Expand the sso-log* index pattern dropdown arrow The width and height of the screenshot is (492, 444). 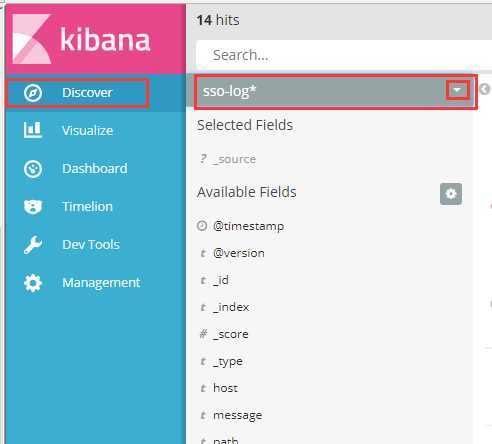point(457,90)
